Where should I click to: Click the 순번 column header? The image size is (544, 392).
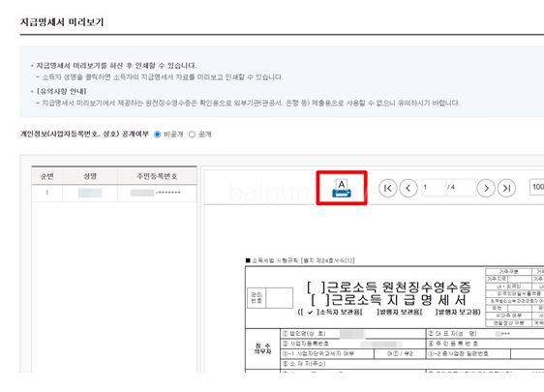click(47, 176)
